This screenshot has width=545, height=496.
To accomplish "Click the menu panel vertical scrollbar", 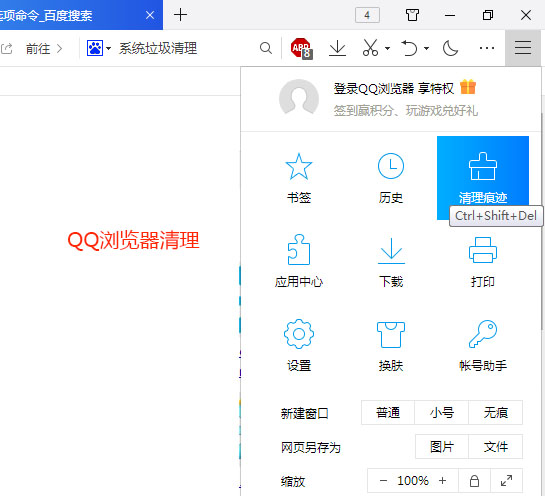I will (x=542, y=221).
